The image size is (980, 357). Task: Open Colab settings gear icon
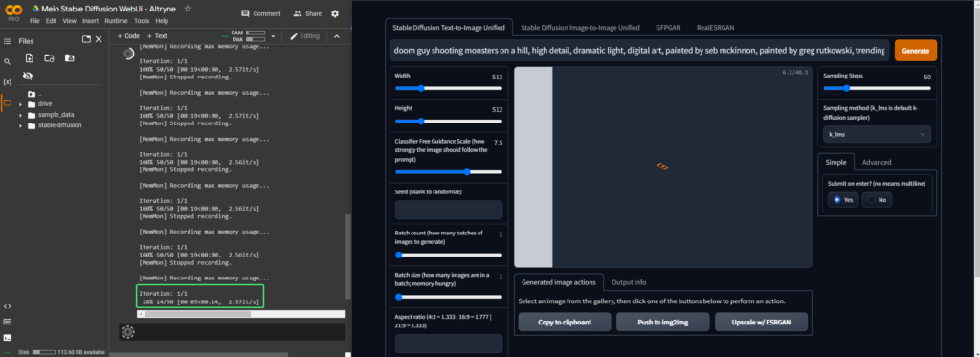(x=335, y=13)
